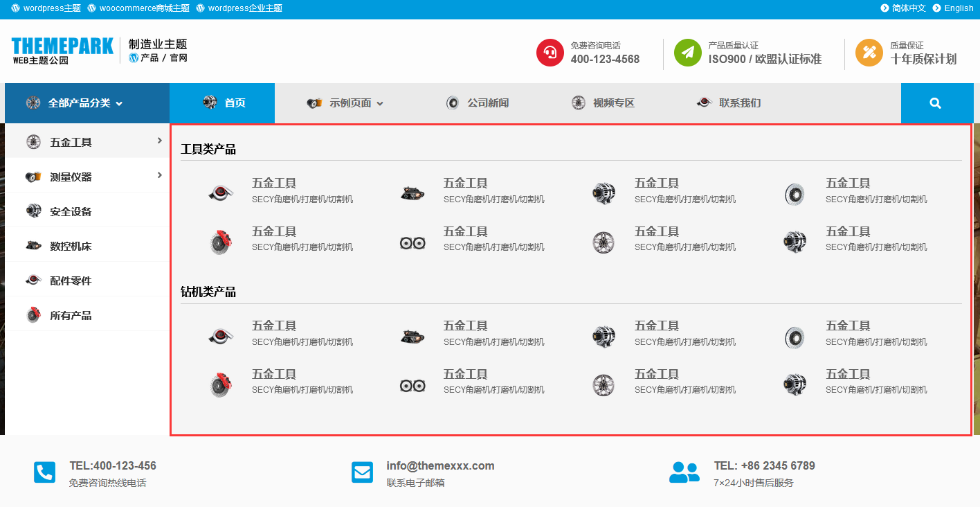Click the red phone icon beside 400-123-4568
The width and height of the screenshot is (980, 507).
(550, 52)
